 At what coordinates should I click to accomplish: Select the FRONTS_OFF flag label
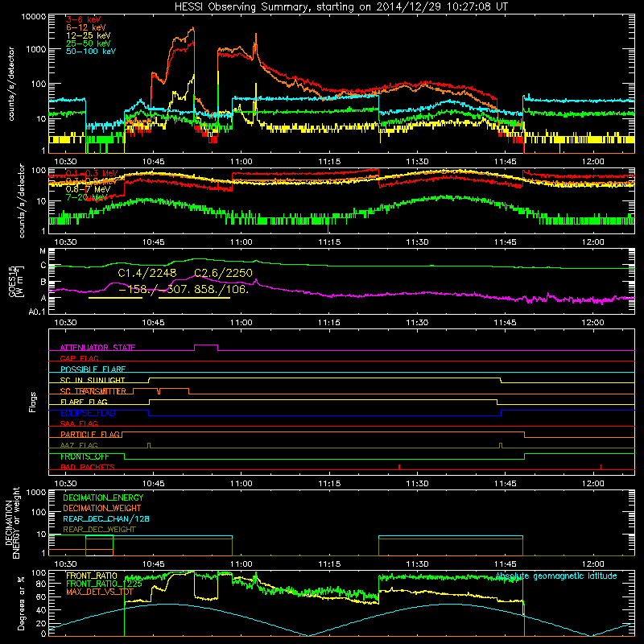[85, 456]
